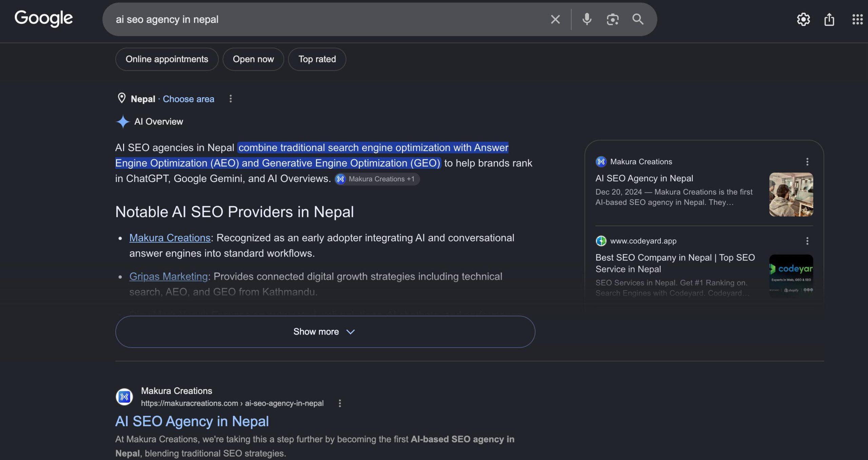Image resolution: width=868 pixels, height=460 pixels.
Task: Click Makura Creations favicon in the source card
Action: (601, 162)
